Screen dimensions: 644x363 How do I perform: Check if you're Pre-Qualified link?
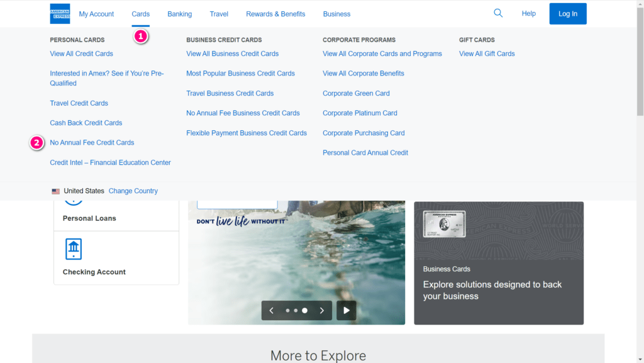click(x=107, y=78)
